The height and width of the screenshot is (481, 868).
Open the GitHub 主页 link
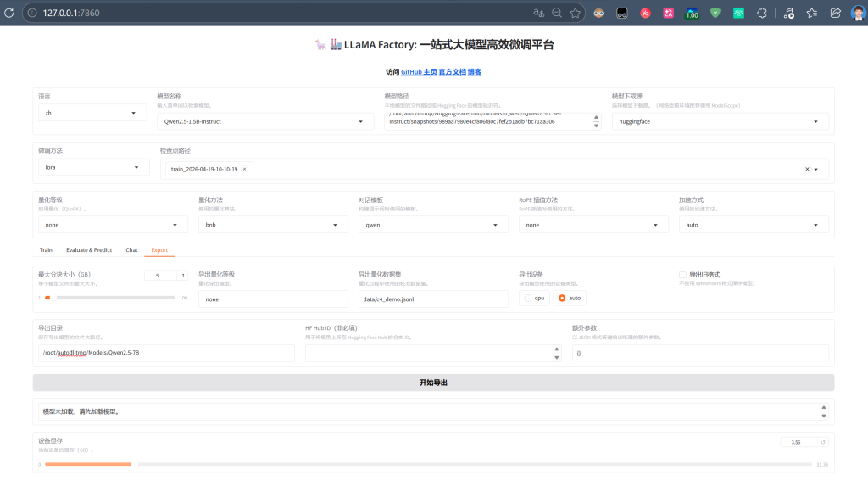419,72
